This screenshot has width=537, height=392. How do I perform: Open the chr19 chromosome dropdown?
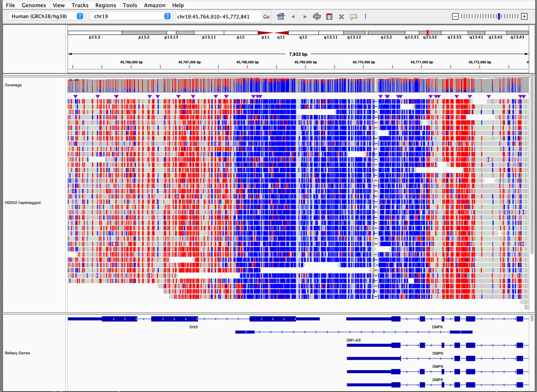[131, 17]
